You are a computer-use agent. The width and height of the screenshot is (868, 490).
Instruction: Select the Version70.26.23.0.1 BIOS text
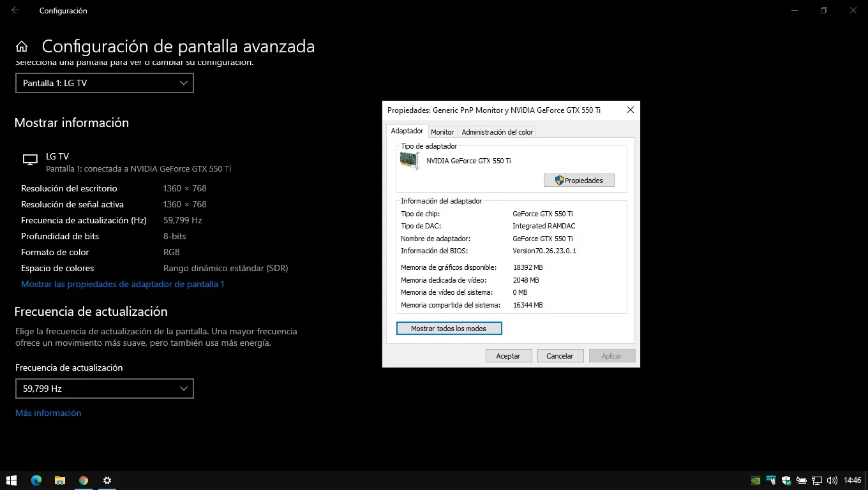[544, 251]
